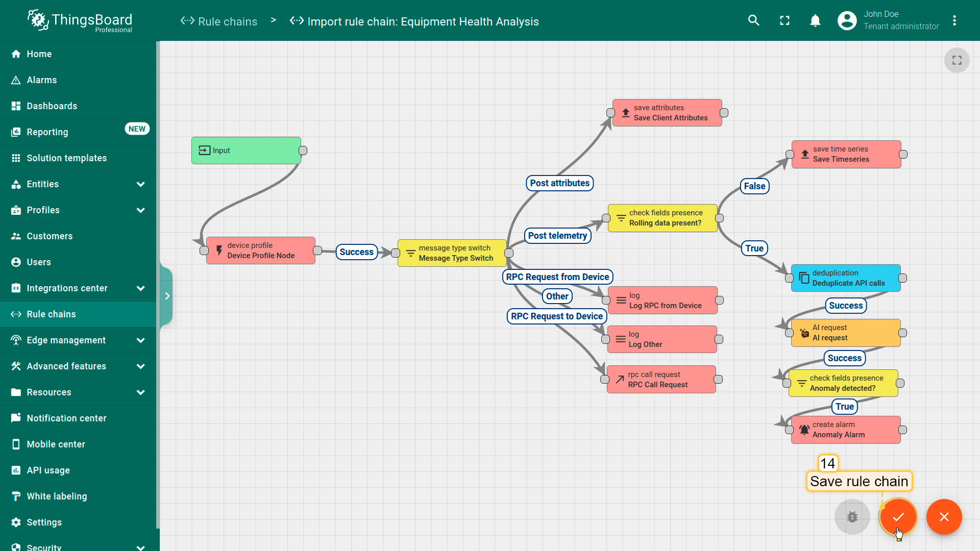Apply changes with the orange checkmark button
980x551 pixels.
tap(898, 517)
